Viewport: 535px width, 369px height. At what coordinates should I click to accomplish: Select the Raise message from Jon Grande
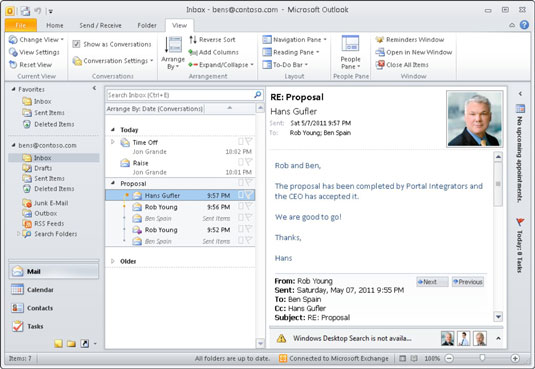click(180, 167)
